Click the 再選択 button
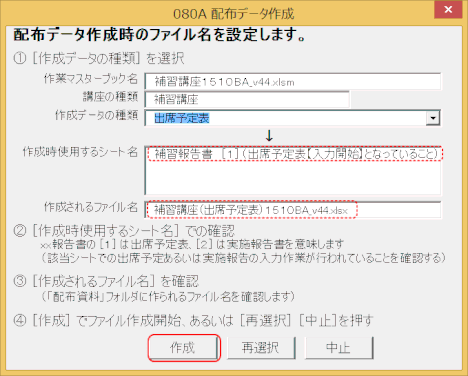 (x=261, y=348)
